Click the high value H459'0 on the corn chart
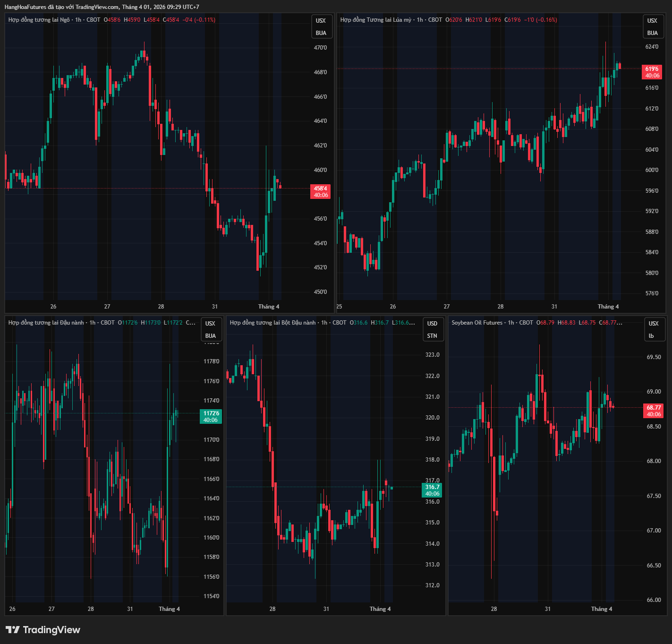672x644 pixels. coord(132,20)
